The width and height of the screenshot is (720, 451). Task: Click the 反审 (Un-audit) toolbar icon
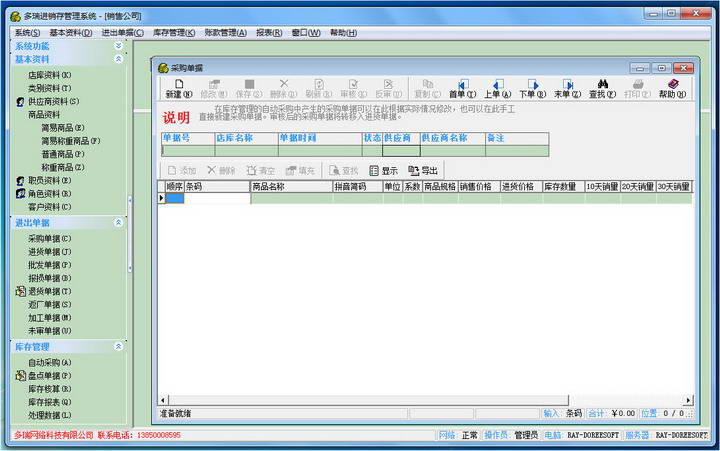click(x=388, y=84)
